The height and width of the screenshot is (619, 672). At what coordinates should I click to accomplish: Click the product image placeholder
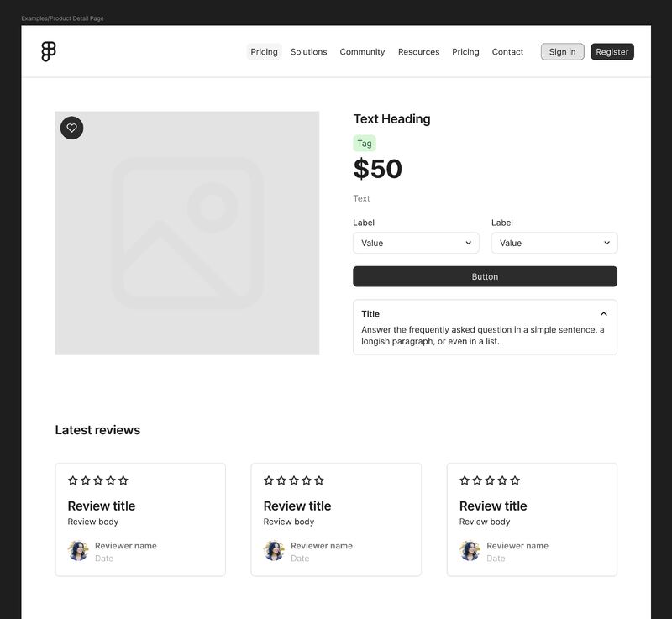click(x=186, y=233)
